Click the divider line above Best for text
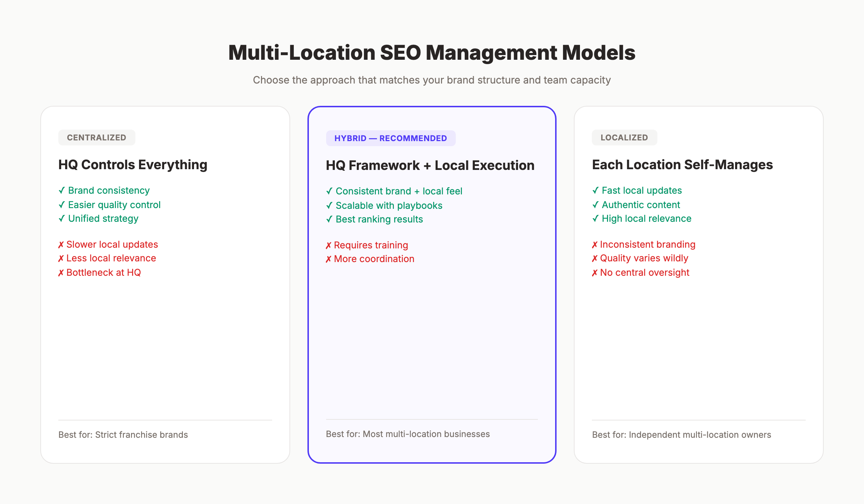 [x=165, y=420]
